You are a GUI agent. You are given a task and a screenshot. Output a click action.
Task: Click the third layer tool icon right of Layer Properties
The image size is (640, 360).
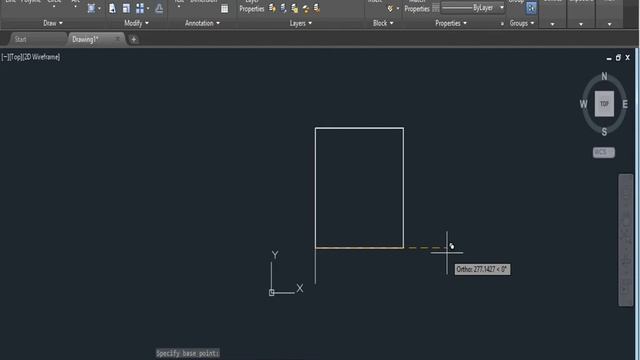pyautogui.click(x=294, y=8)
